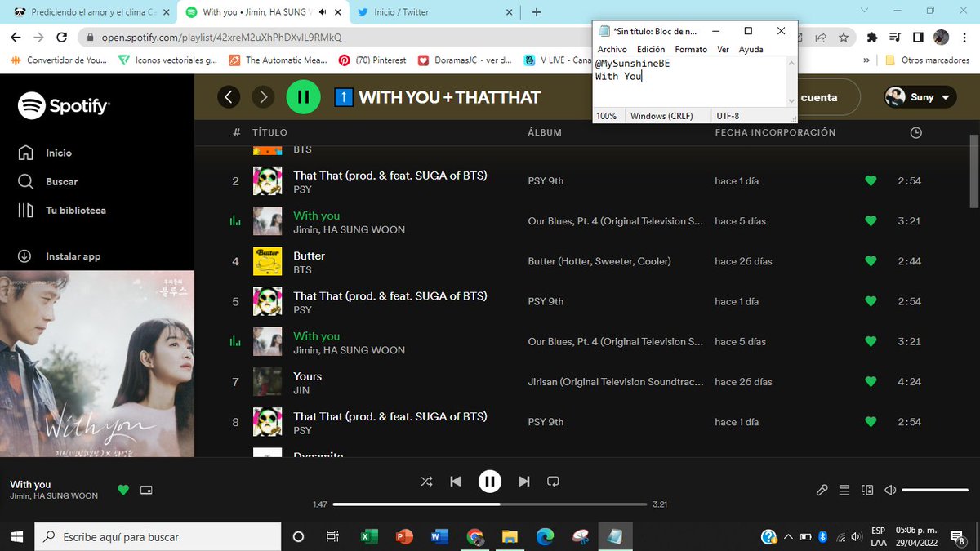The width and height of the screenshot is (980, 551).
Task: Adjust the volume slider
Action: [934, 490]
